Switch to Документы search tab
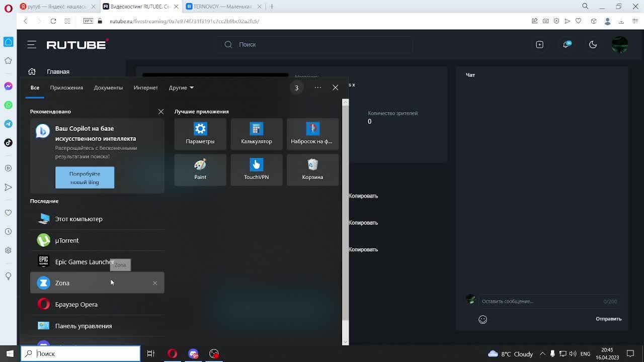This screenshot has height=362, width=644. pyautogui.click(x=108, y=87)
